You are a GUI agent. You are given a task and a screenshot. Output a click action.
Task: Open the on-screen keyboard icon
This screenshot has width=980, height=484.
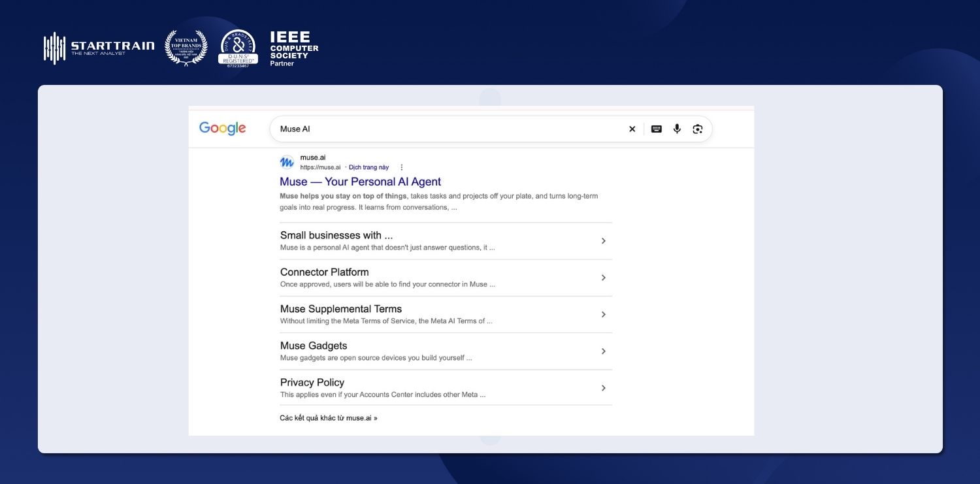coord(657,129)
